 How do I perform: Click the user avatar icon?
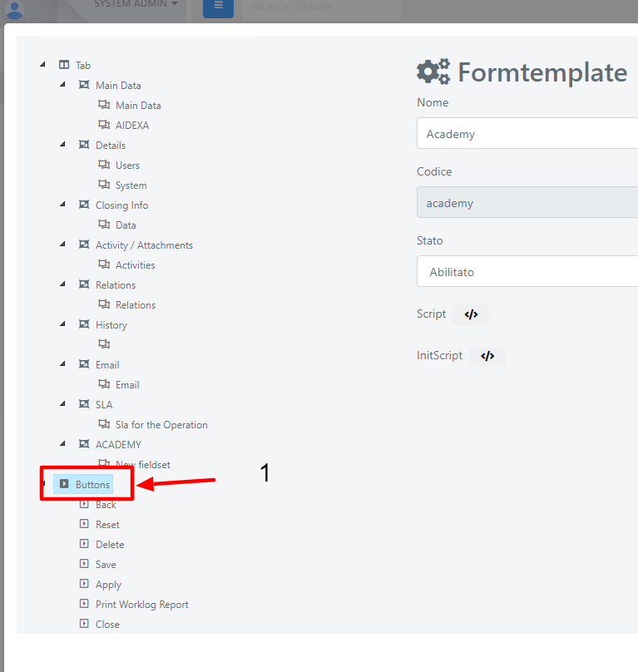(x=15, y=9)
